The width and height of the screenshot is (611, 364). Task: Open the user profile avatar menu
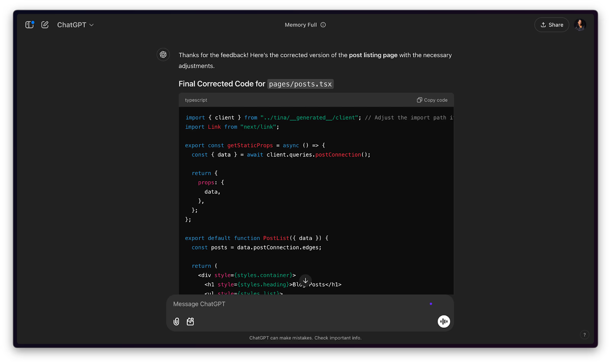pos(580,25)
